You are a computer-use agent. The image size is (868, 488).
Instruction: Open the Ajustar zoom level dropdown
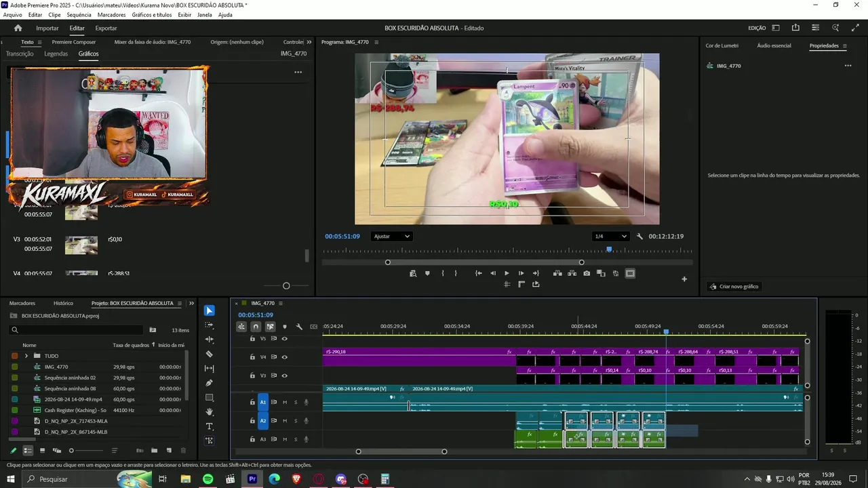(x=391, y=237)
